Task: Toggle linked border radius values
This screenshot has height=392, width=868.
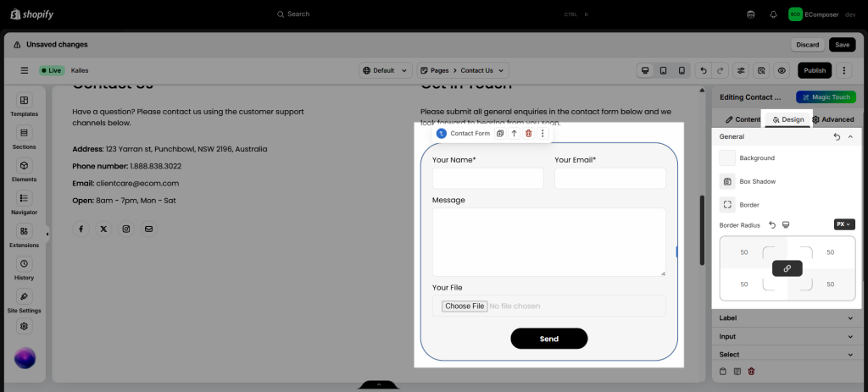Action: (787, 268)
